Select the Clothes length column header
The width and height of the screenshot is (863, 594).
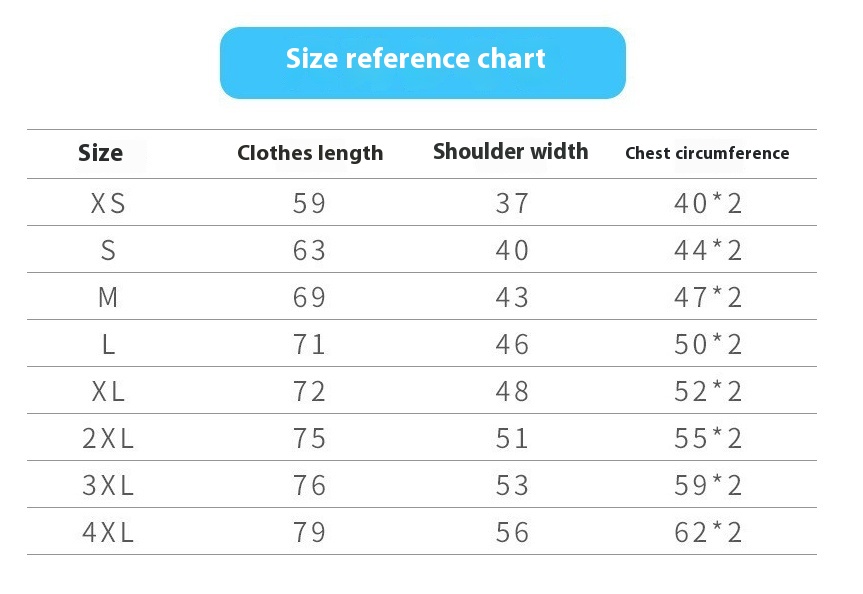[x=310, y=153]
